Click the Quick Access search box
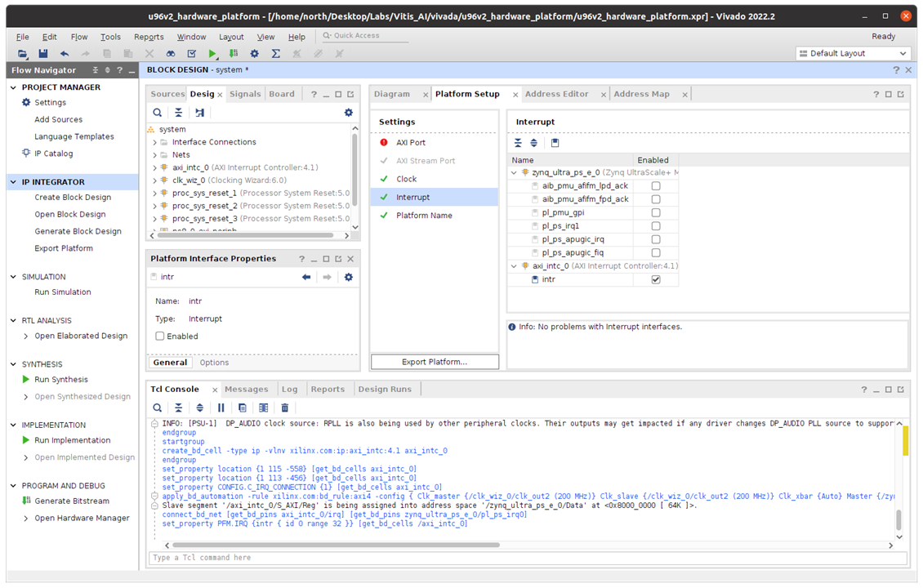This screenshot has width=923, height=588. 365,36
